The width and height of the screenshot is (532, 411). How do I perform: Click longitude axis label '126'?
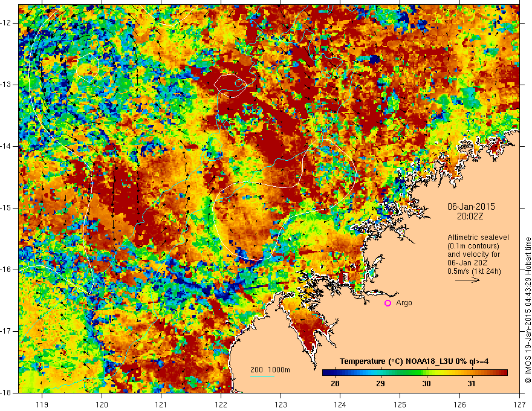[x=459, y=404]
